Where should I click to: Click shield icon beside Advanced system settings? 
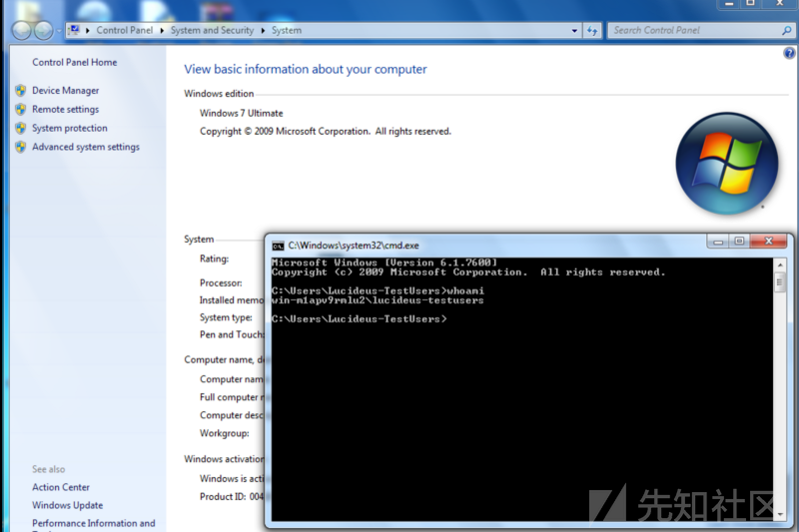click(x=20, y=147)
